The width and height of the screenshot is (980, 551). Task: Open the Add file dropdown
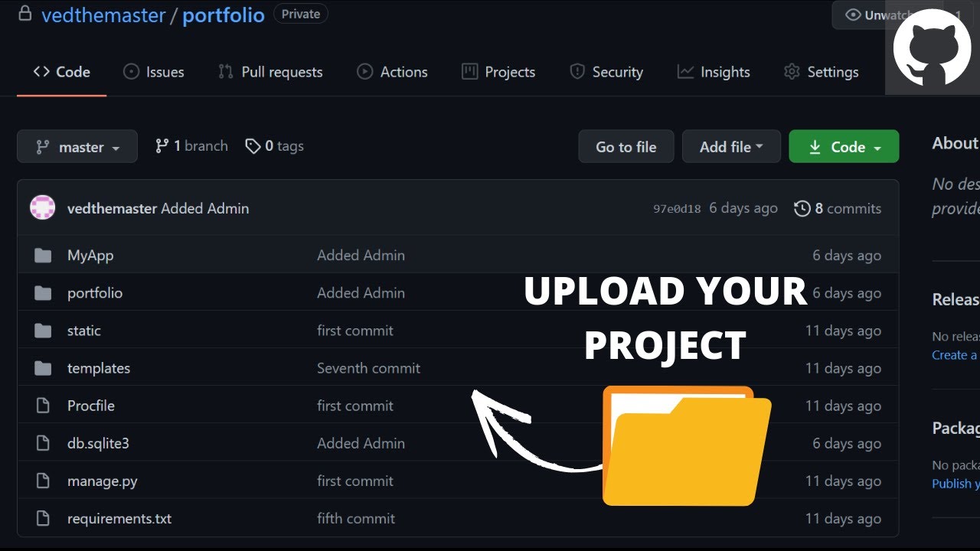[x=731, y=146]
